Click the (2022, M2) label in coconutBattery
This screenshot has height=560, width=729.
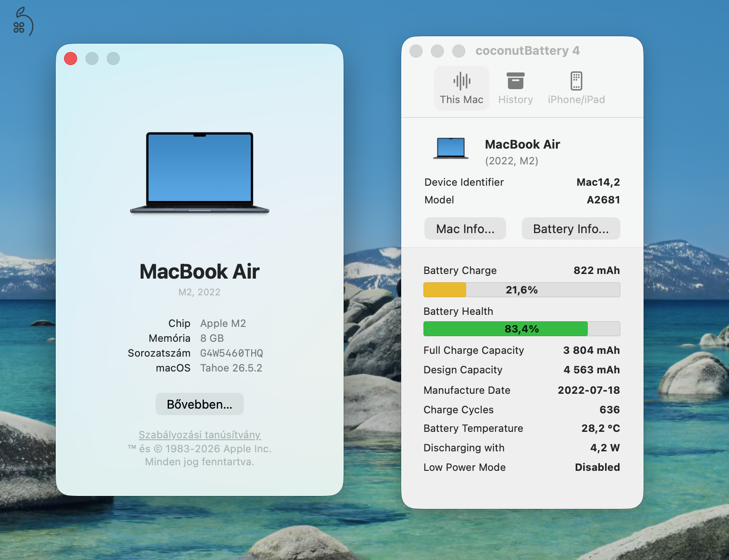click(512, 161)
